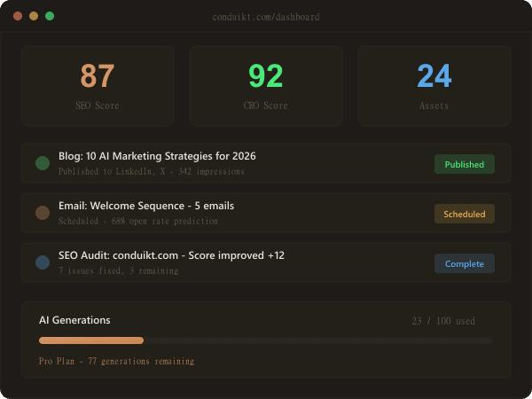Open 'Blog: 10 AI Marketing Strategies for 2026'
The width and height of the screenshot is (532, 399).
pyautogui.click(x=266, y=163)
